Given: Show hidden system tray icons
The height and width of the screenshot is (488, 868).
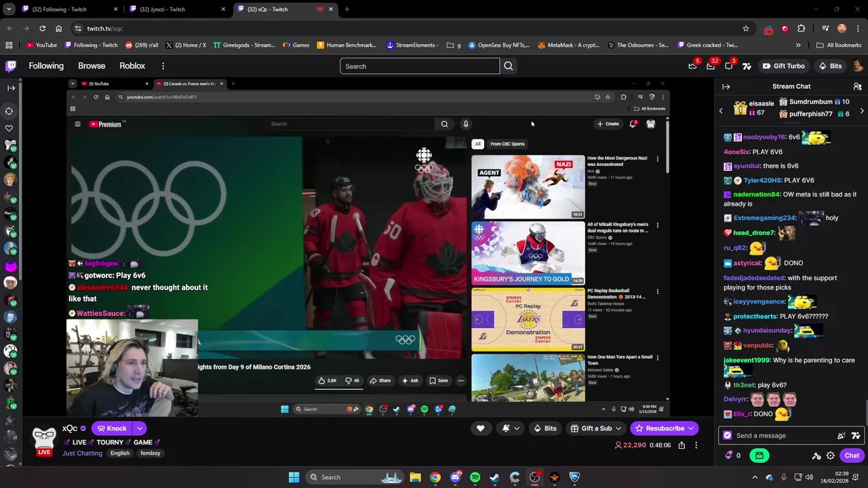Looking at the screenshot, I should point(754,477).
